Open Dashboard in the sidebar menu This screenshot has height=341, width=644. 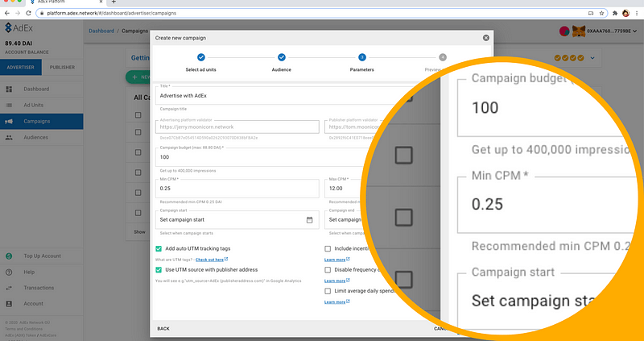(42, 89)
